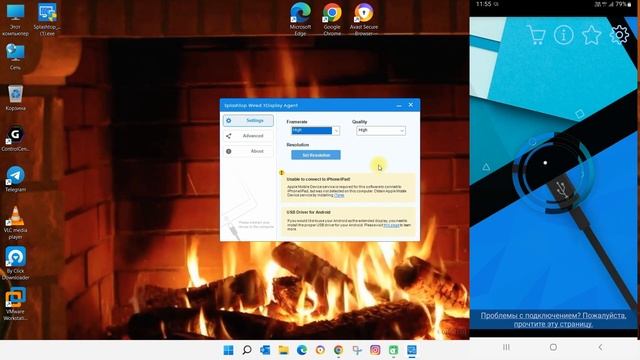Minimize the Splashtop Wired XDisplay Agent window

click(399, 105)
